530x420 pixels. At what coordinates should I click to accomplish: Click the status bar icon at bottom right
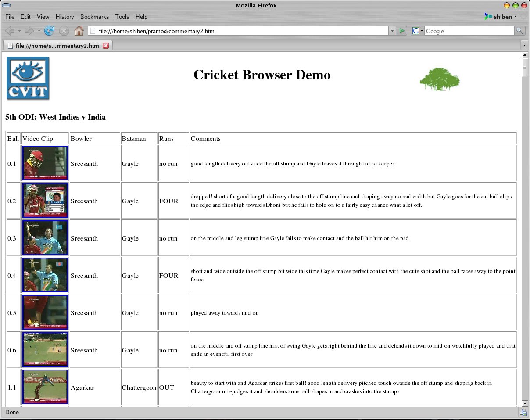click(523, 412)
